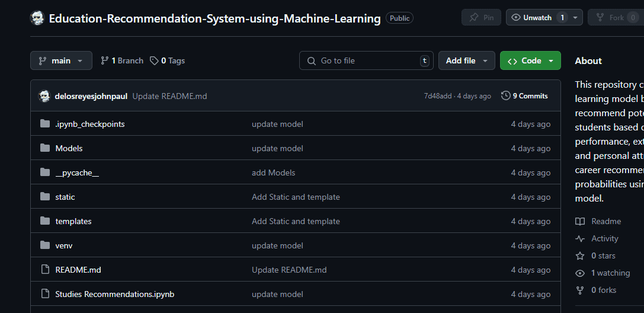Open the Readme link in About sidebar

(606, 221)
